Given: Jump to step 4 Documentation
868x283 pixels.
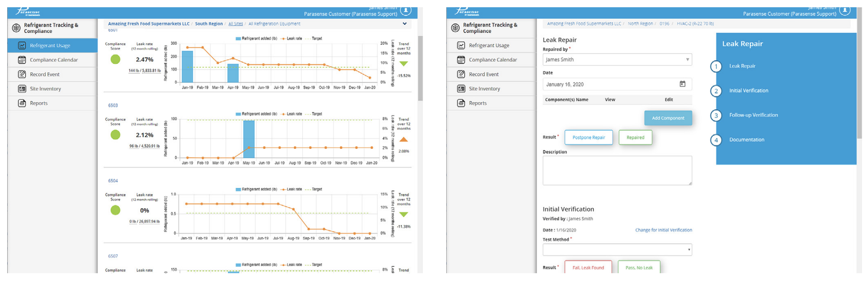Looking at the screenshot, I should (x=716, y=140).
